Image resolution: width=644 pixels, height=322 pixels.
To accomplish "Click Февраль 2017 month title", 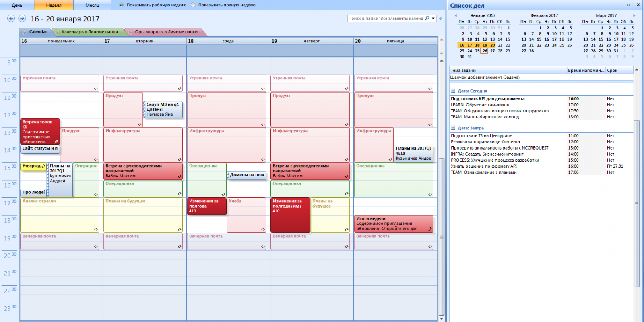I will [544, 16].
